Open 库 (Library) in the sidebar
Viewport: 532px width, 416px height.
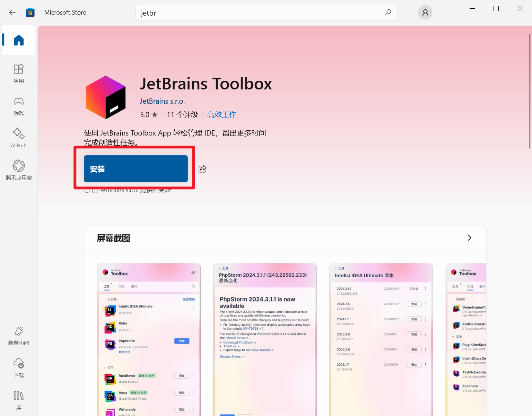pyautogui.click(x=19, y=400)
